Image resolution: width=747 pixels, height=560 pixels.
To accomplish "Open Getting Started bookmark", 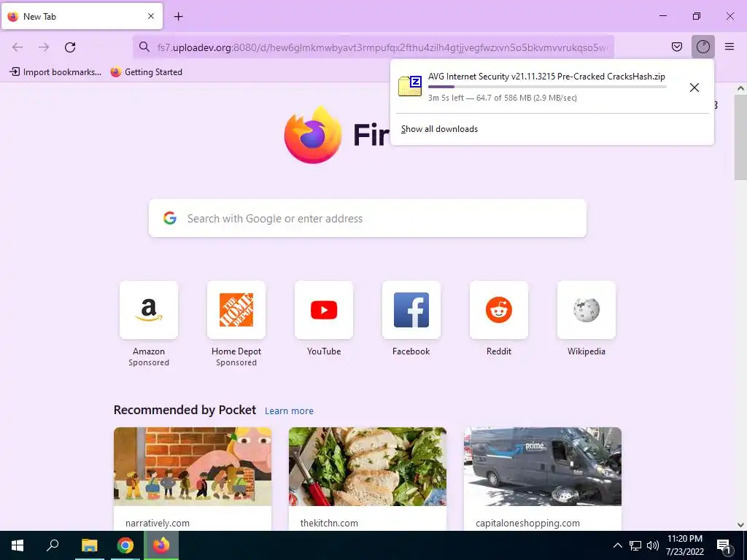I will (146, 72).
